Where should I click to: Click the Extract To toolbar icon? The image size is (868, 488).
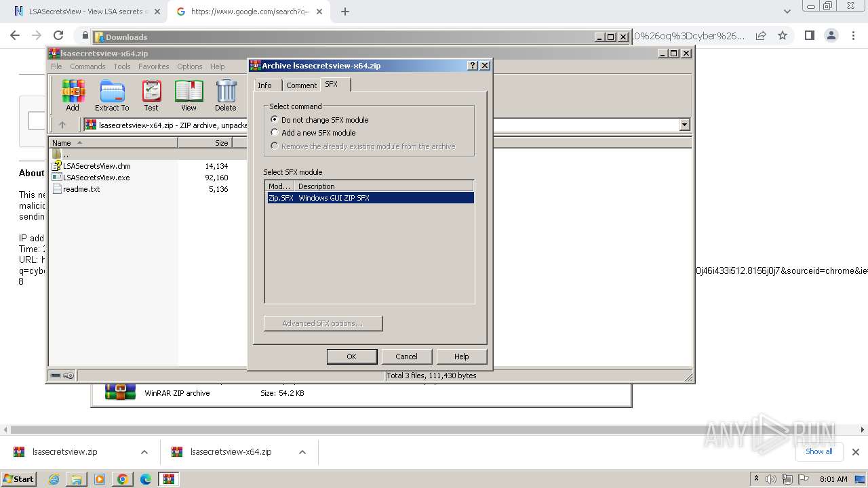click(x=112, y=95)
